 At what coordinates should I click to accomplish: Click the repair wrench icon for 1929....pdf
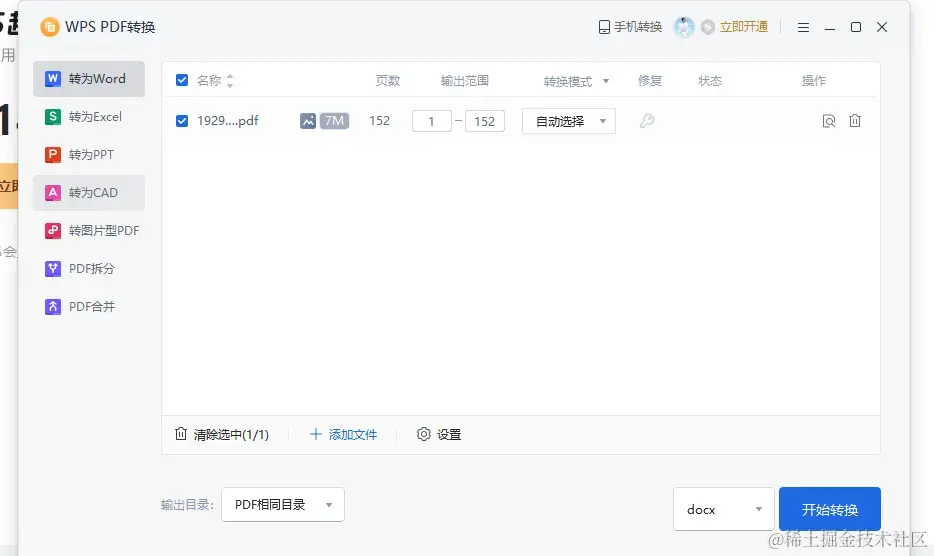(x=647, y=121)
